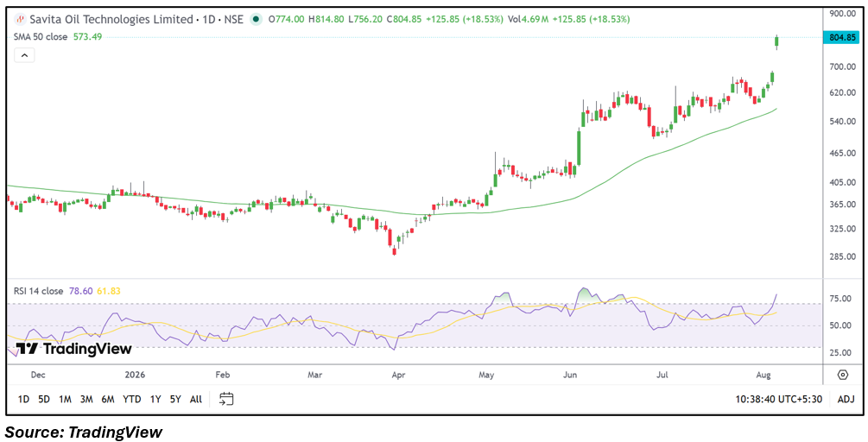Open timezone menu showing UTC+5:30

pyautogui.click(x=778, y=399)
